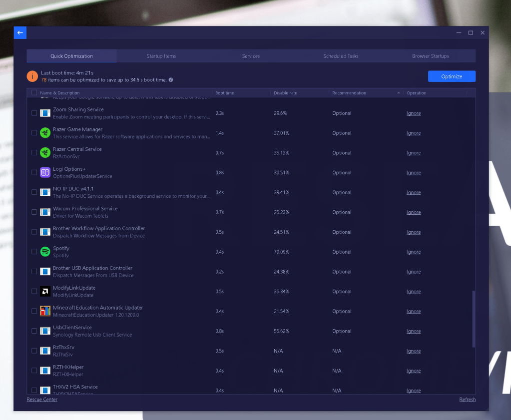Image resolution: width=511 pixels, height=420 pixels.
Task: Open the Scheduled Tasks tab
Action: click(x=341, y=56)
